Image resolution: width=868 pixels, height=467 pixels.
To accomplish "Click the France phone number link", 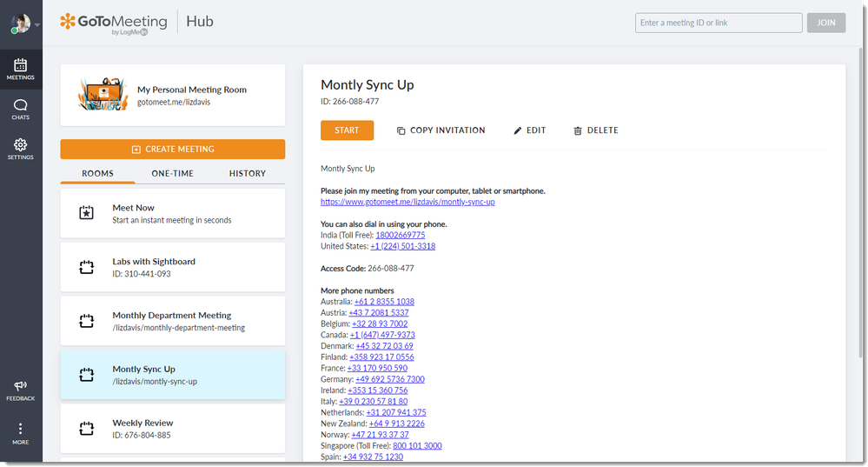I will pyautogui.click(x=377, y=368).
